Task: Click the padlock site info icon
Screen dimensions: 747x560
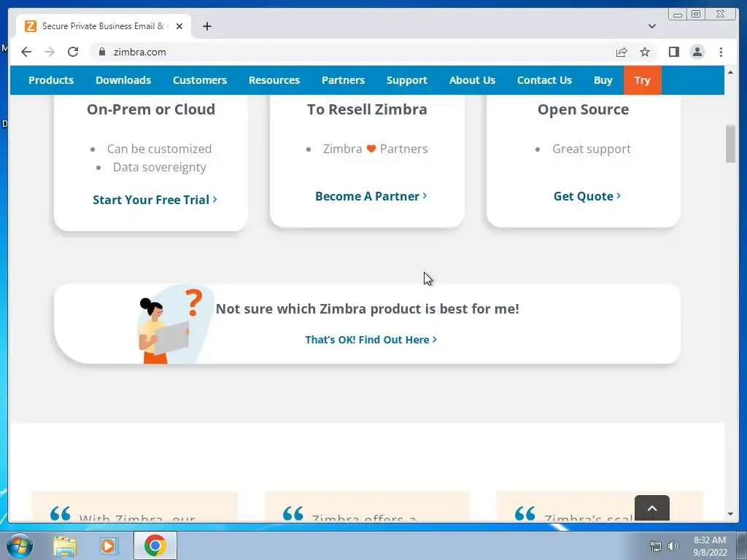Action: (101, 52)
